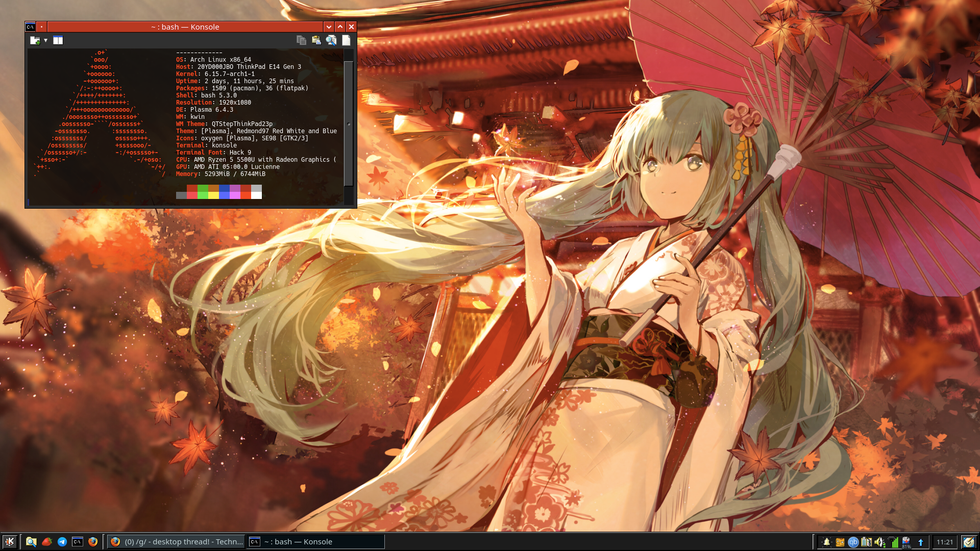Toggle the pin on-all-desktops button in title bar

pos(42,27)
